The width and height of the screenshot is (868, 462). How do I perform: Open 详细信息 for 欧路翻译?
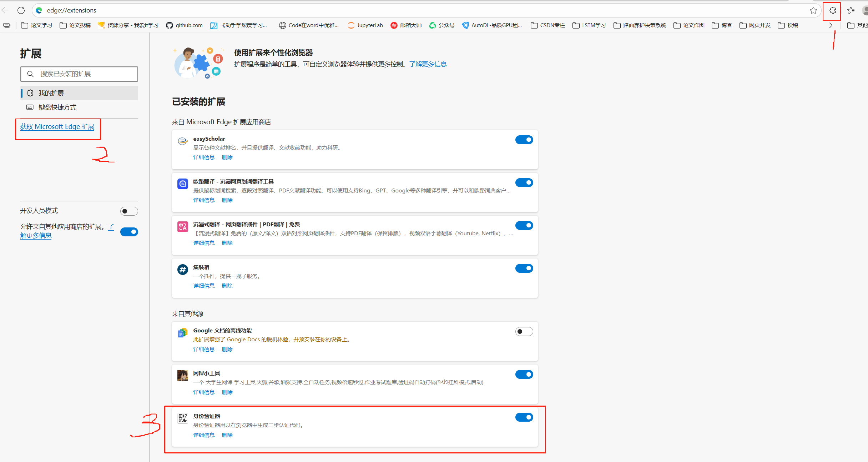(204, 200)
